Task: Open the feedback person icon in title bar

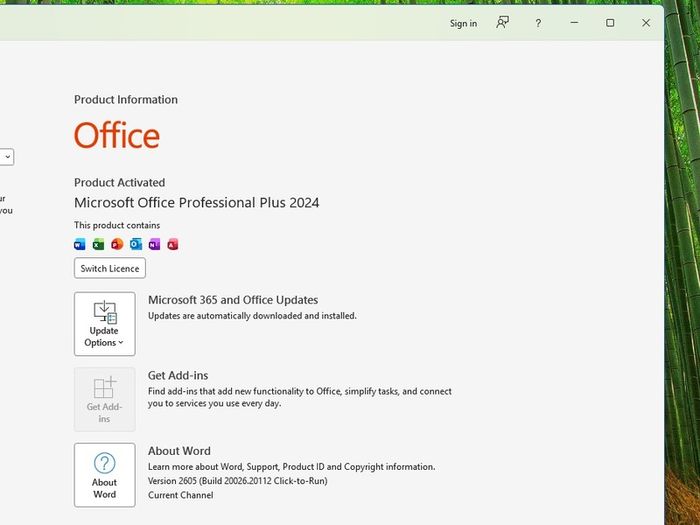Action: coord(502,23)
